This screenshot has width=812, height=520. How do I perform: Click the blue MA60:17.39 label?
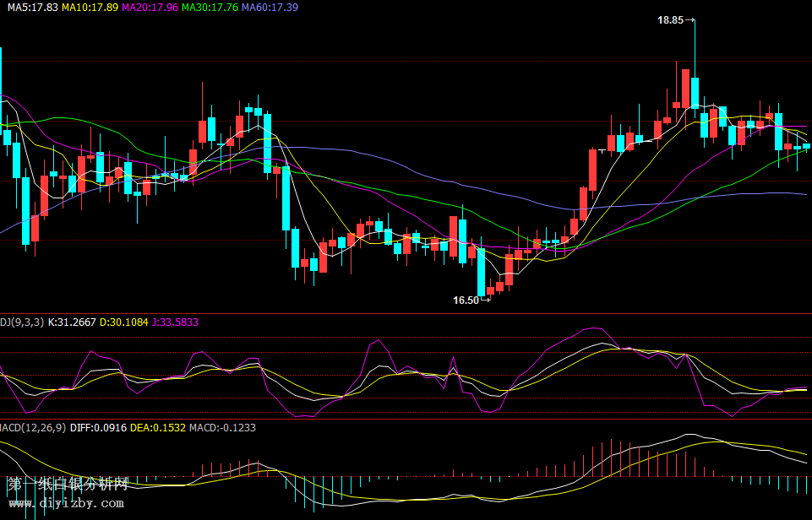point(270,7)
